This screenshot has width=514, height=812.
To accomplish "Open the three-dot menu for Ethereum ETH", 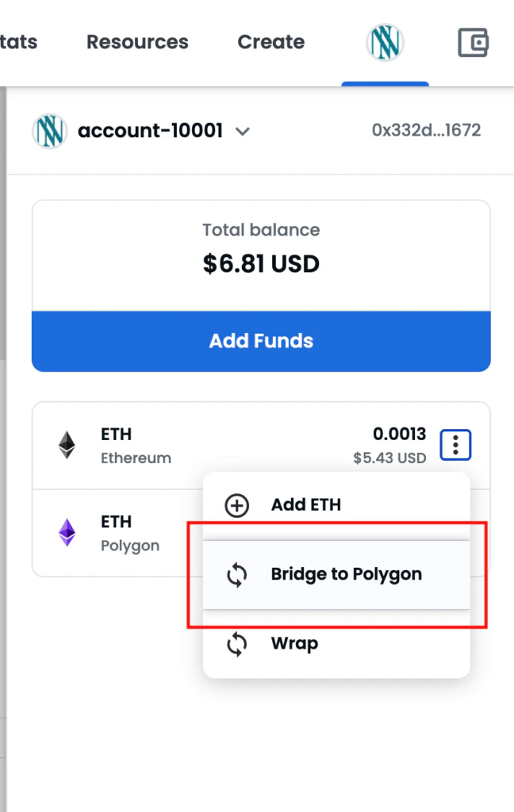I will point(455,445).
